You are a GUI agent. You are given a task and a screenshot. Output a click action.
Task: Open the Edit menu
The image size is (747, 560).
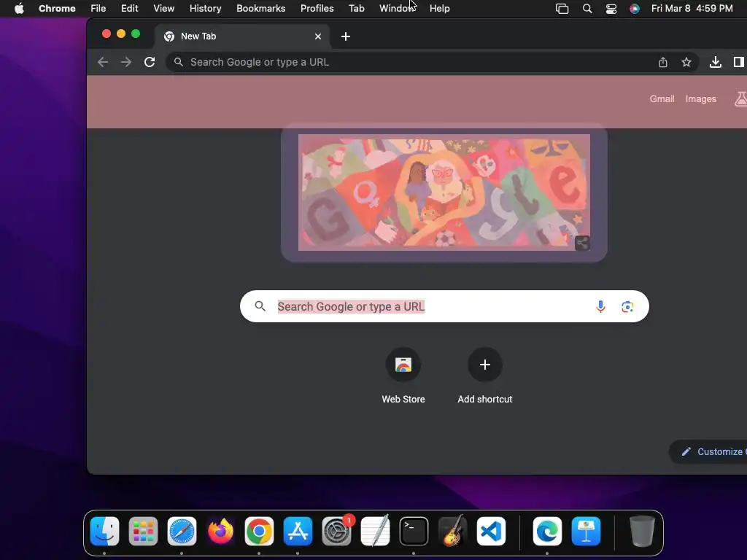click(x=129, y=9)
